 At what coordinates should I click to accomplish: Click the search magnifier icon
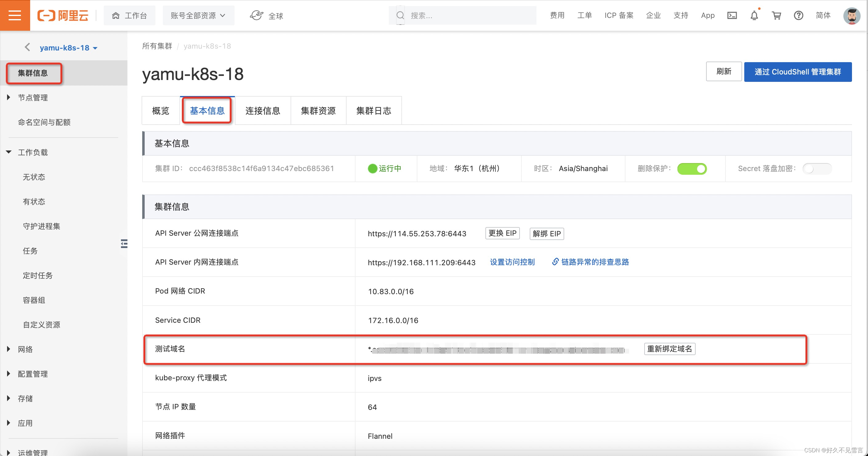click(x=400, y=15)
